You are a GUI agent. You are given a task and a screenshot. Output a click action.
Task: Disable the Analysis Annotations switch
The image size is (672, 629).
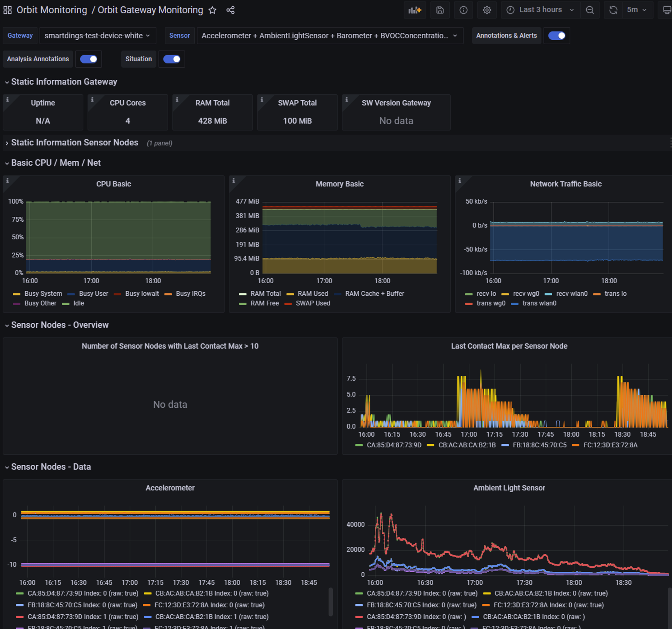click(89, 59)
